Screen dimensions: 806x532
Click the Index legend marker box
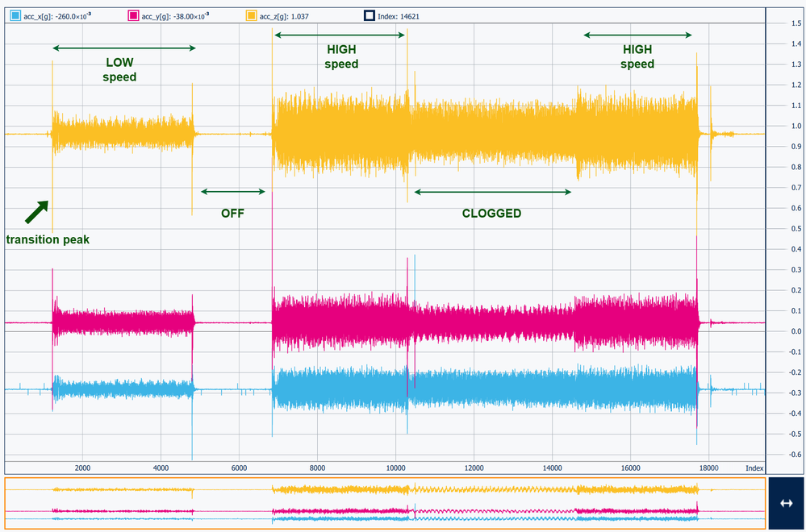point(371,14)
